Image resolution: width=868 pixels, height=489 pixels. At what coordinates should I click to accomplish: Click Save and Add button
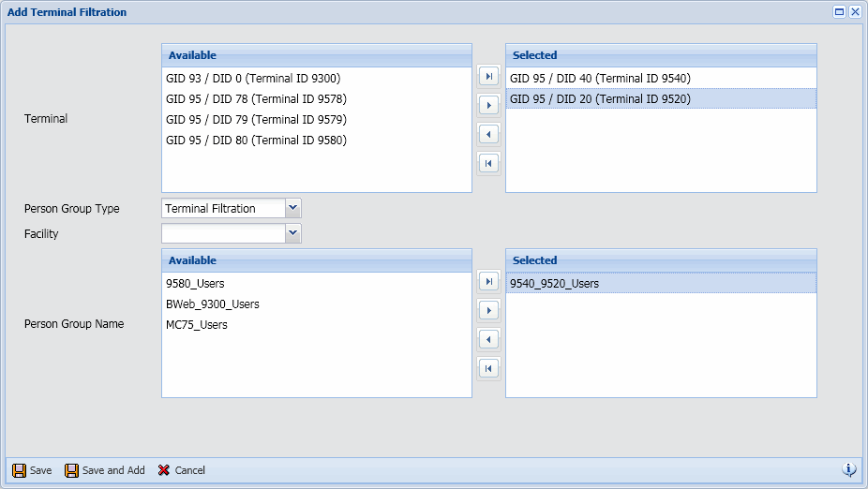[104, 470]
